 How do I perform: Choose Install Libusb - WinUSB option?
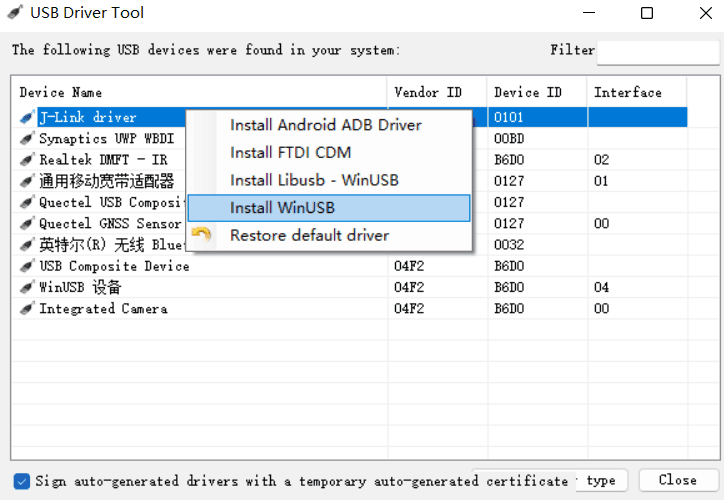pos(314,180)
